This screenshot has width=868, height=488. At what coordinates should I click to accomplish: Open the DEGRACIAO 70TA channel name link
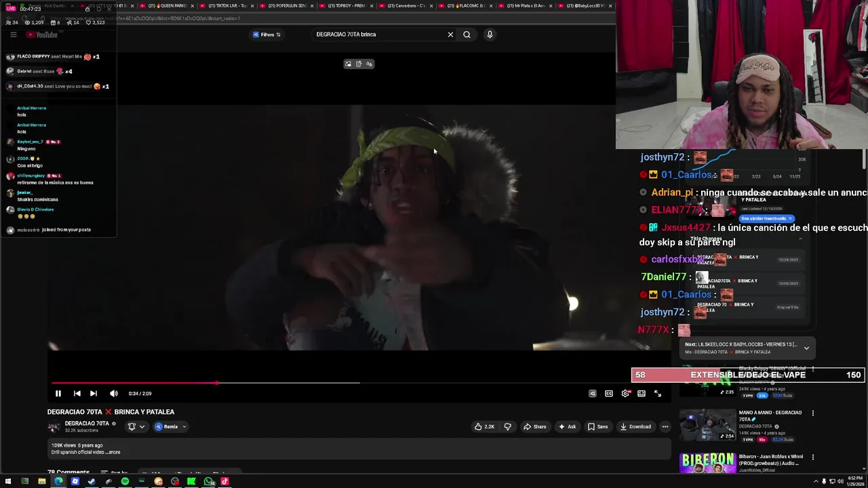point(87,424)
